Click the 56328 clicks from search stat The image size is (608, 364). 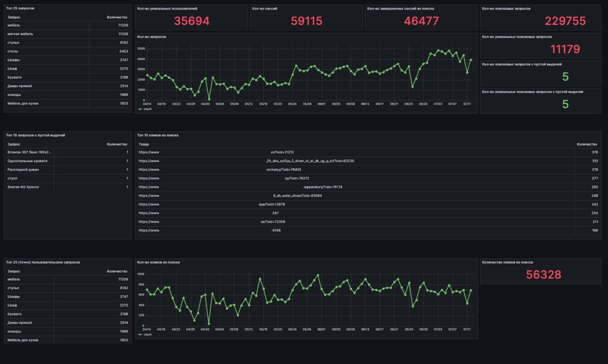pos(543,274)
